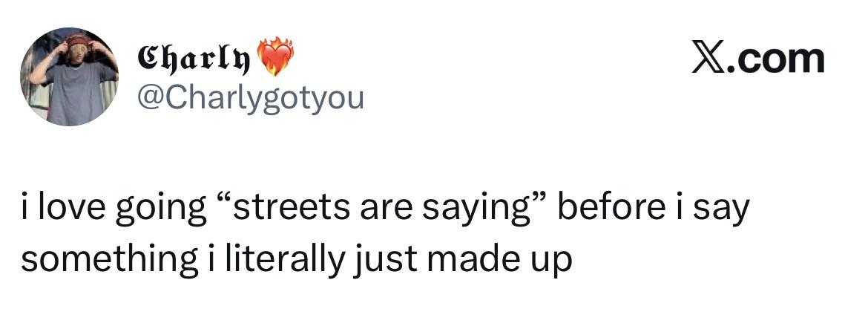Click Charly's profile avatar picture
The image size is (868, 329).
69,77
